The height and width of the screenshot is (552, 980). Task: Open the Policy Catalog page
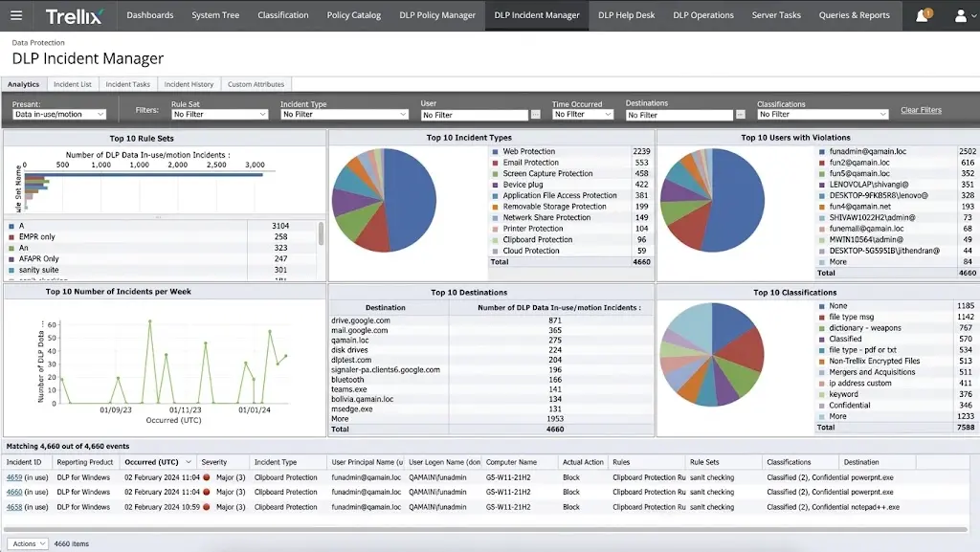[354, 15]
